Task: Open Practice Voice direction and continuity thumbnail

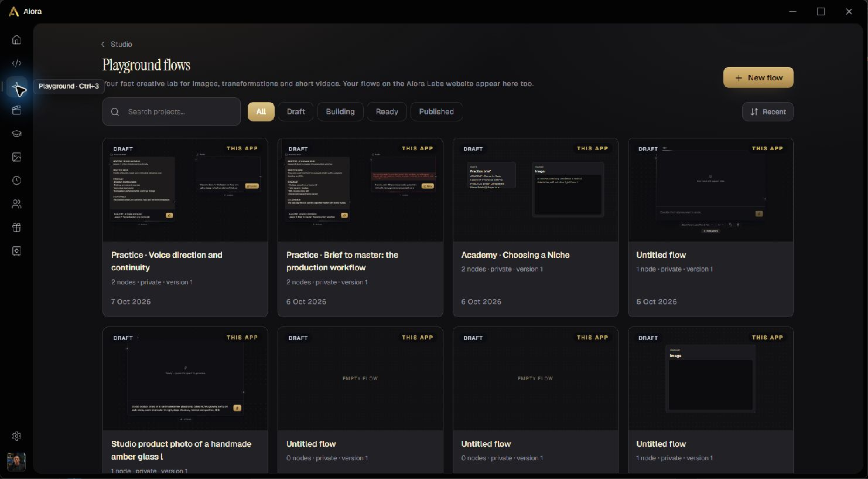Action: 185,190
